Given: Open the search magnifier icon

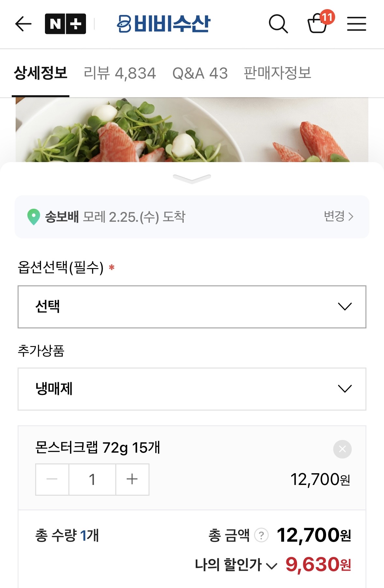Looking at the screenshot, I should 278,24.
